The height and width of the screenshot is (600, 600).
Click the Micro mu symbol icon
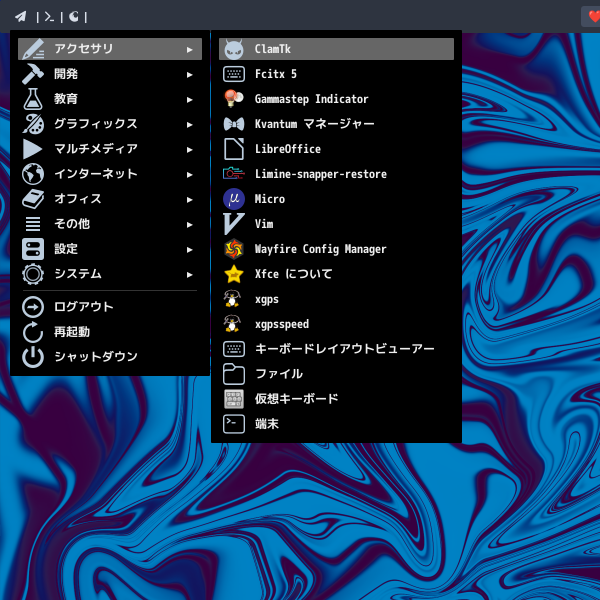point(234,199)
